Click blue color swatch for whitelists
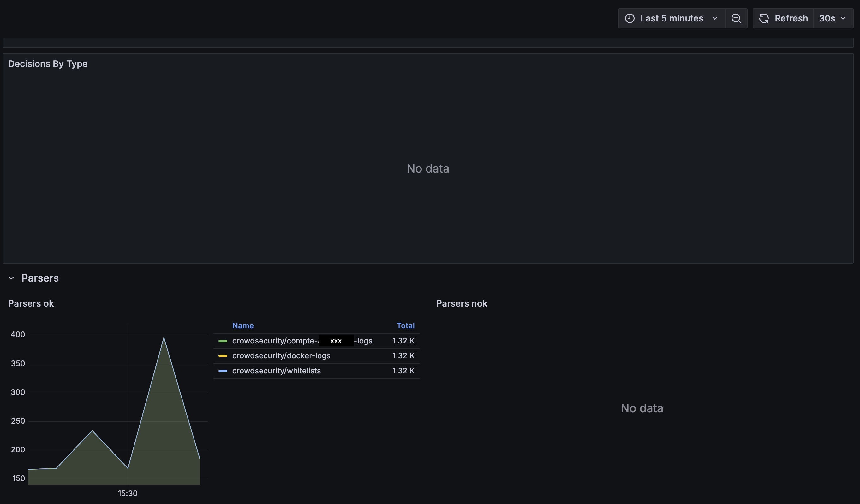The width and height of the screenshot is (860, 504). [223, 371]
